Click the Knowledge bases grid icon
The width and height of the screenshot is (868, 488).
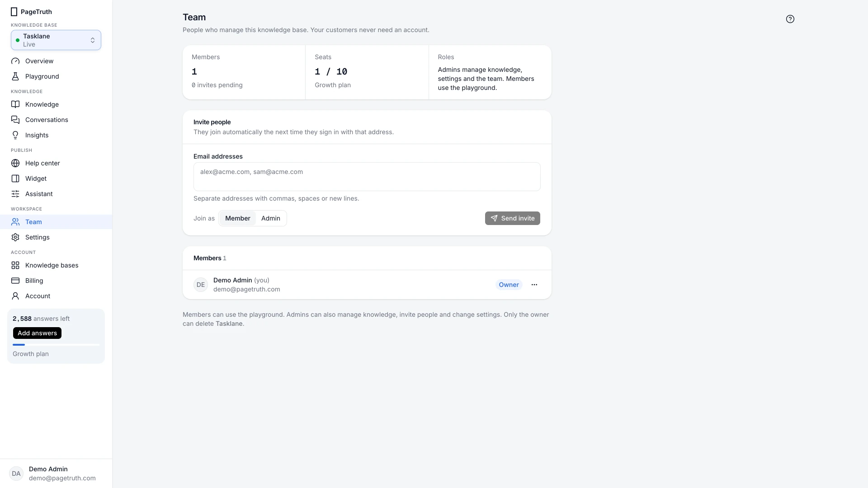[15, 265]
